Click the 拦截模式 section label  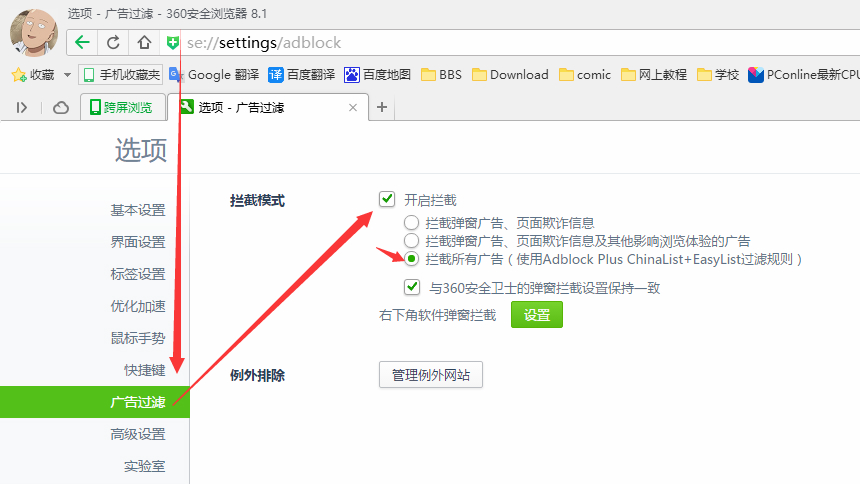click(257, 200)
